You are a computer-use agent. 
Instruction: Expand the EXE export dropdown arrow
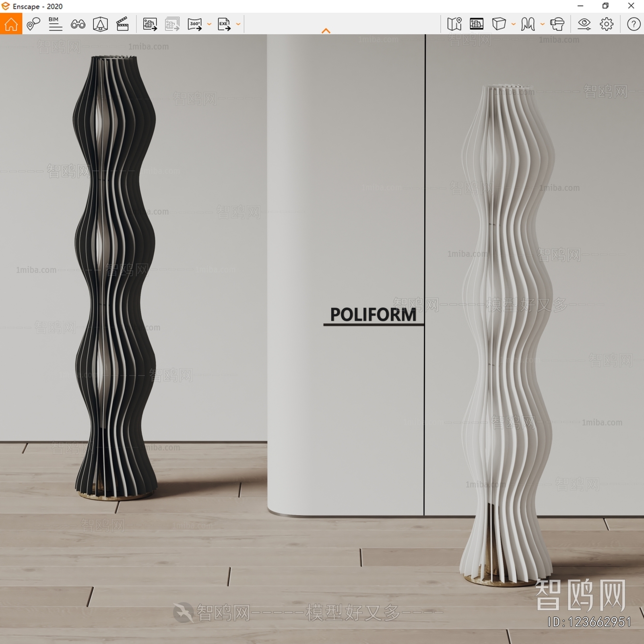tap(238, 24)
